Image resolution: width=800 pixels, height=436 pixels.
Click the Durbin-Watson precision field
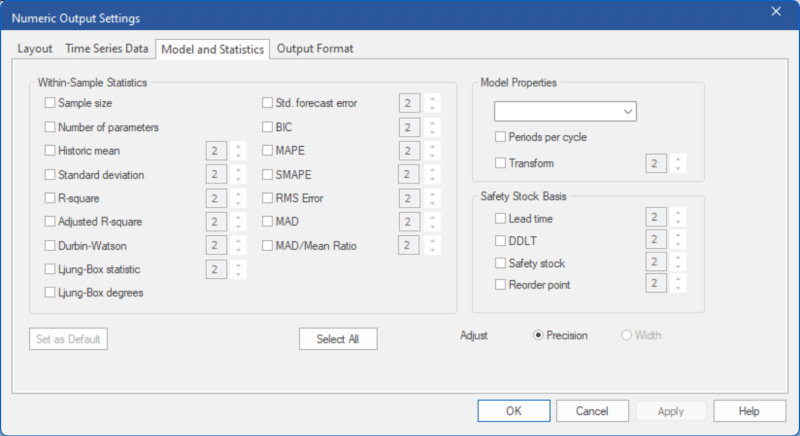(216, 245)
